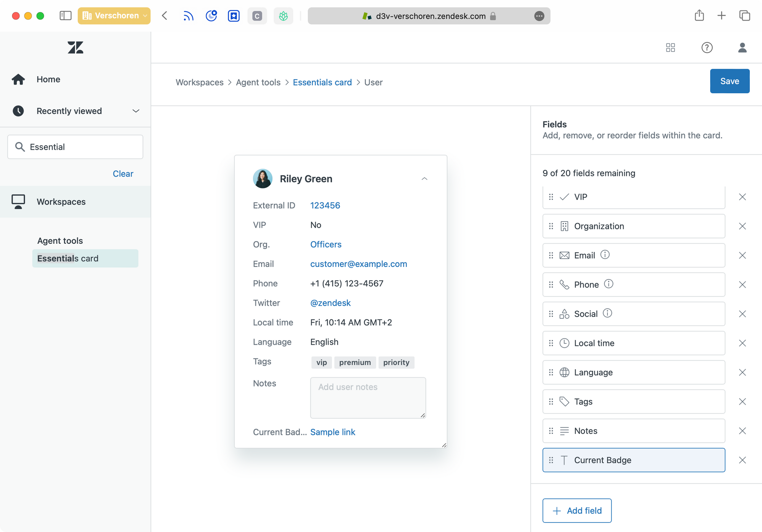The height and width of the screenshot is (532, 762).
Task: Click the help question mark icon
Action: [707, 48]
